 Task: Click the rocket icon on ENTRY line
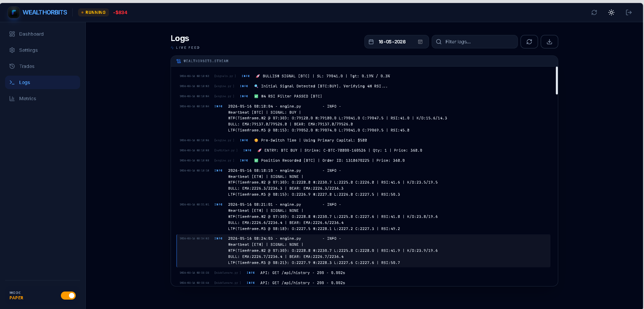coord(259,150)
